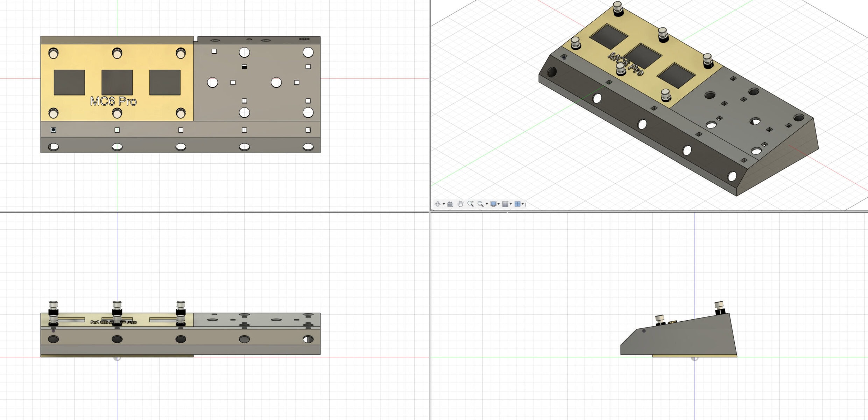The width and height of the screenshot is (868, 420).
Task: Select the MC6 Pro text in top view
Action: pos(113,101)
